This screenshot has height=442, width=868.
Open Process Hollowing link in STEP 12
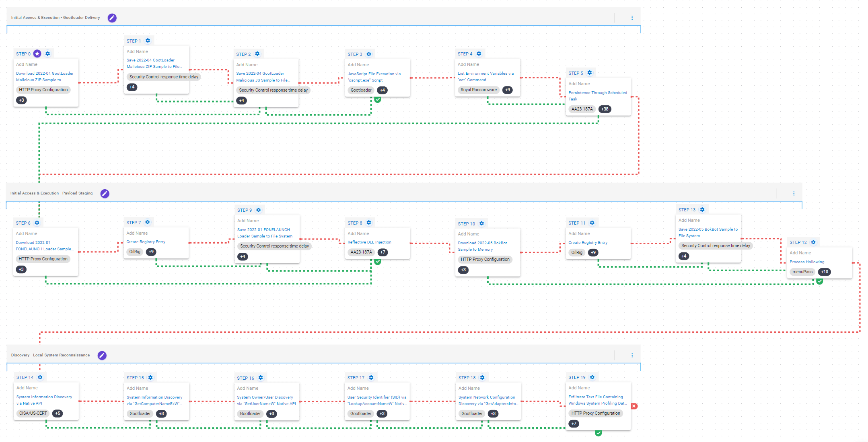click(806, 262)
